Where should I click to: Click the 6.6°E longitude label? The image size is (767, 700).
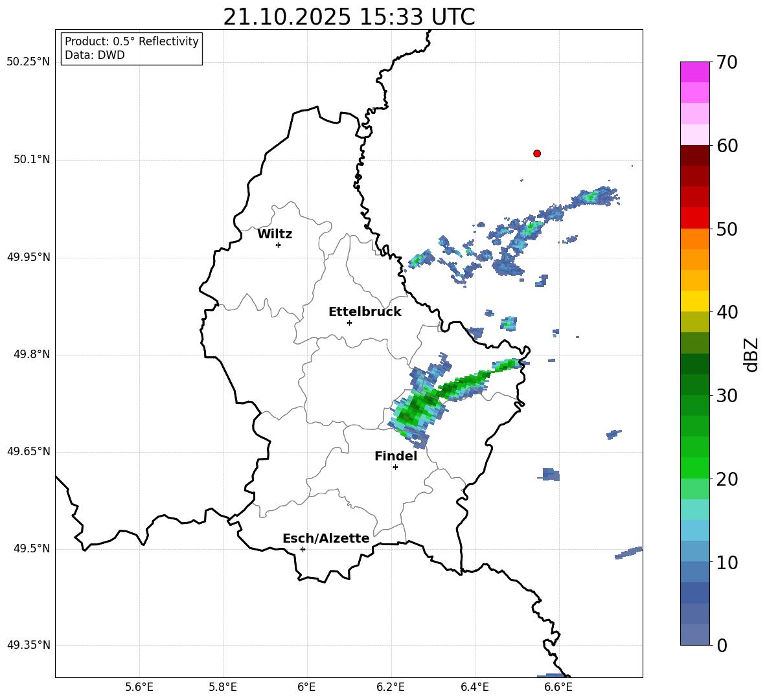pos(558,687)
